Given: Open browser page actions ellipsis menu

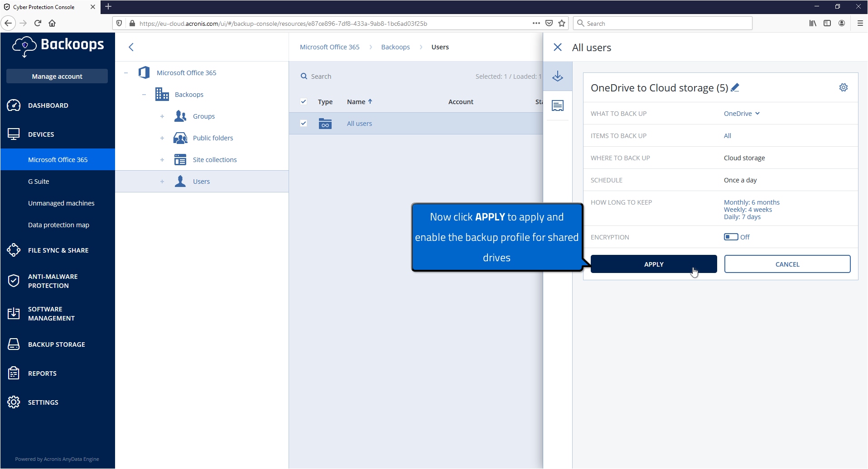Looking at the screenshot, I should (x=536, y=23).
